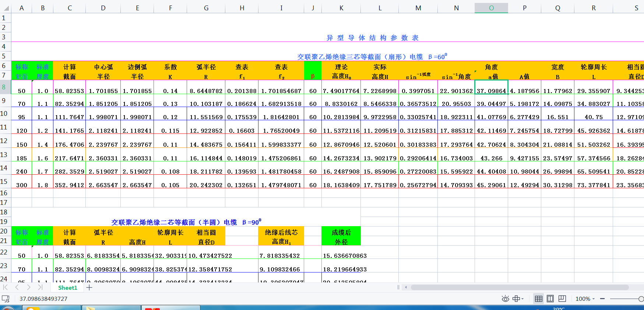Open the Sheet1 tab

point(67,288)
